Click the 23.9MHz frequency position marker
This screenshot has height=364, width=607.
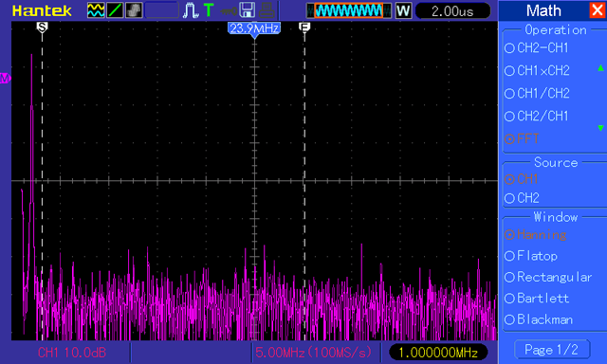pos(254,28)
